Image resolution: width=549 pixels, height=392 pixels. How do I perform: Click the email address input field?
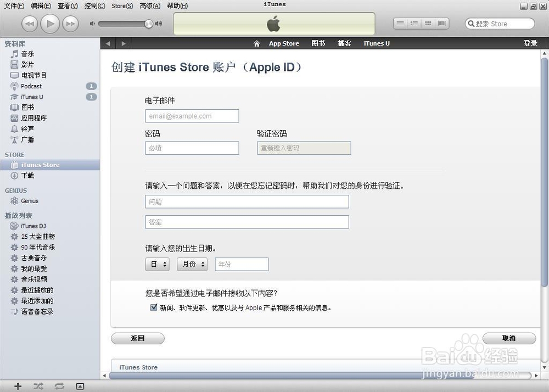coord(192,116)
